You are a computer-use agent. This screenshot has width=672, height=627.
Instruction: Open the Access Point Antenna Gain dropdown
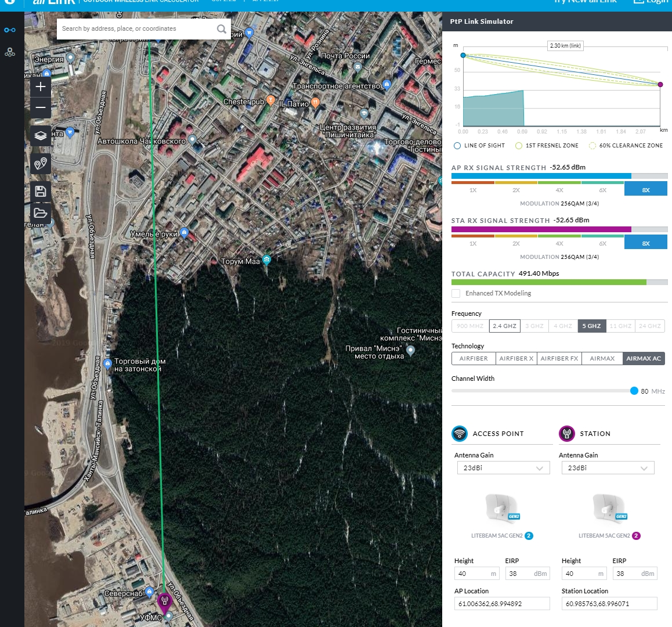point(504,468)
